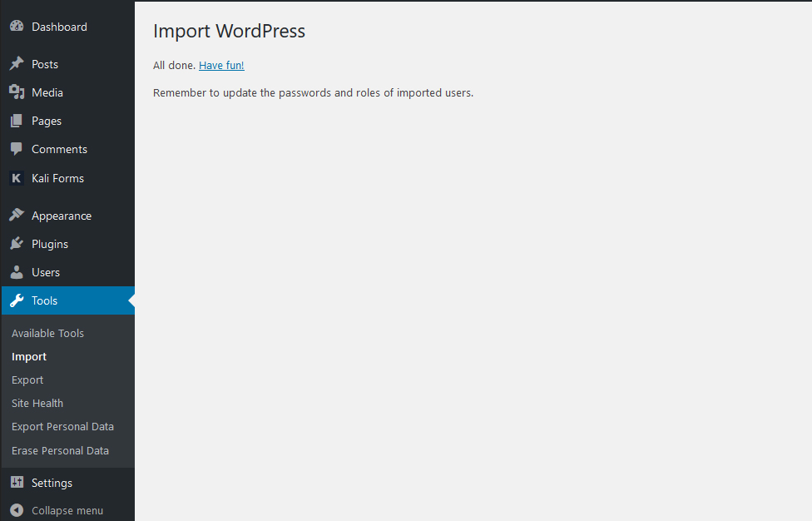Image resolution: width=812 pixels, height=521 pixels.
Task: Click the Settings sliders icon
Action: tap(17, 482)
